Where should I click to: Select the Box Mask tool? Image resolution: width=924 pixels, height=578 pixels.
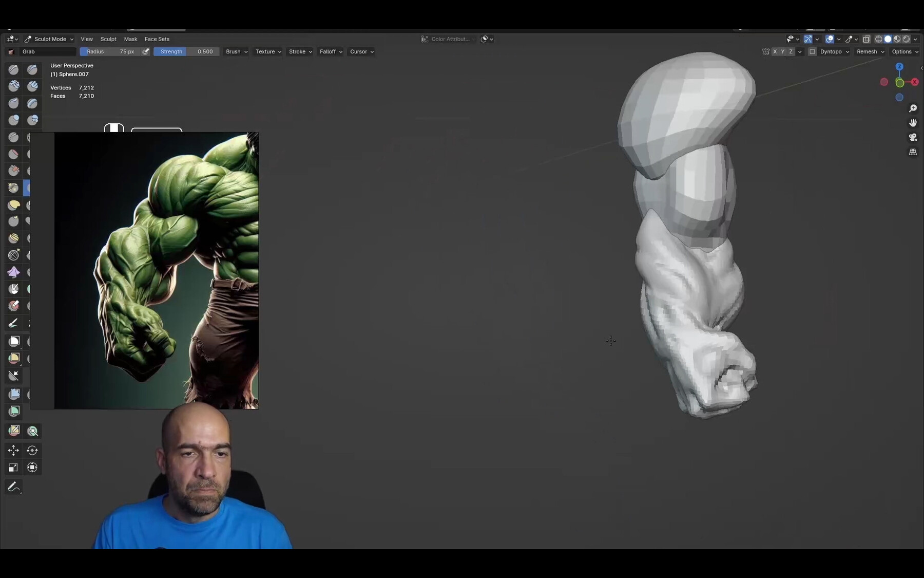point(14,341)
